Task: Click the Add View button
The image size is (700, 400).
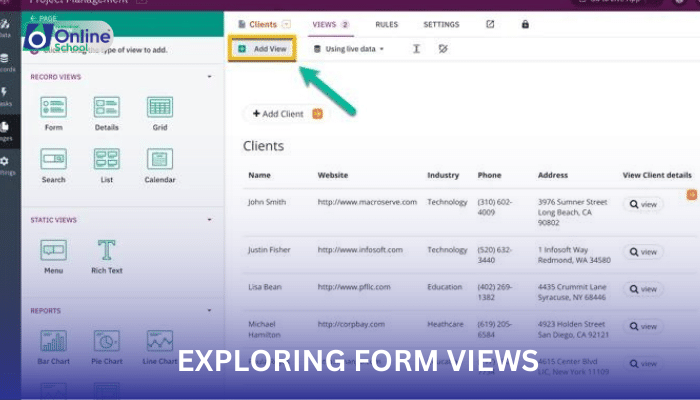Action: coord(262,48)
